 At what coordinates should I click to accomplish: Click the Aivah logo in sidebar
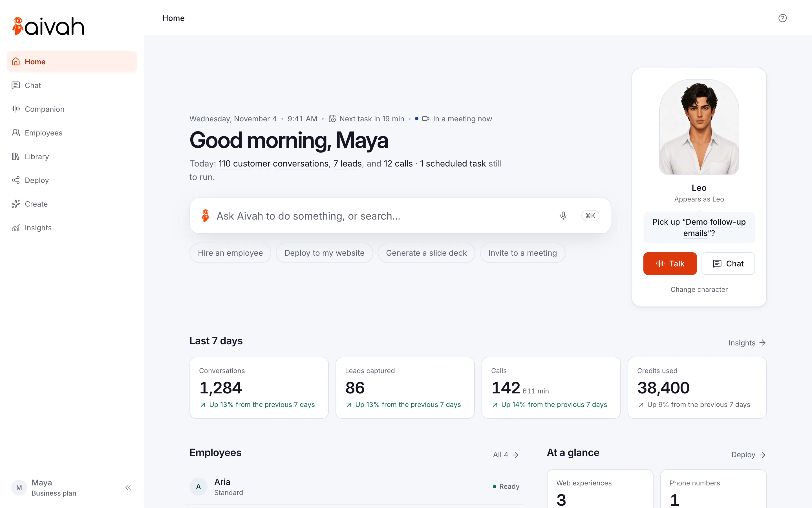click(x=48, y=26)
